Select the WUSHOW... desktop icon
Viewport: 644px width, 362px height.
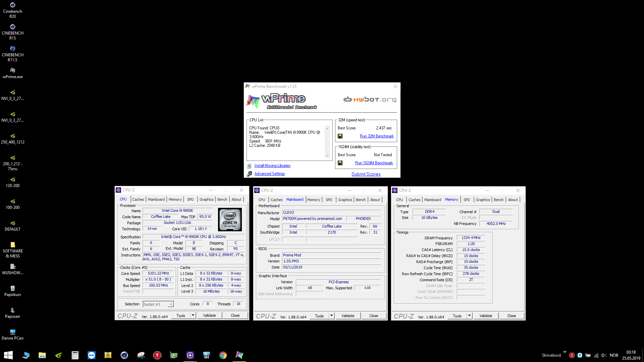tap(12, 269)
